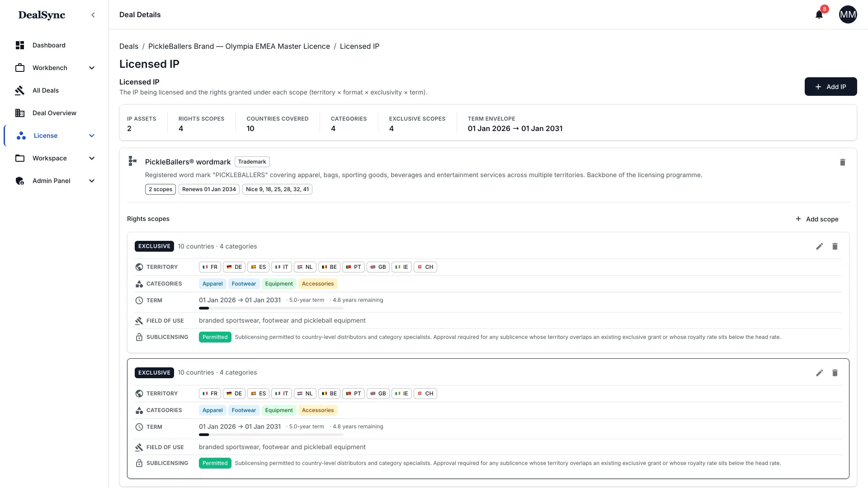The width and height of the screenshot is (868, 488).
Task: Click the Categories shapes icon in first scope
Action: 139,284
